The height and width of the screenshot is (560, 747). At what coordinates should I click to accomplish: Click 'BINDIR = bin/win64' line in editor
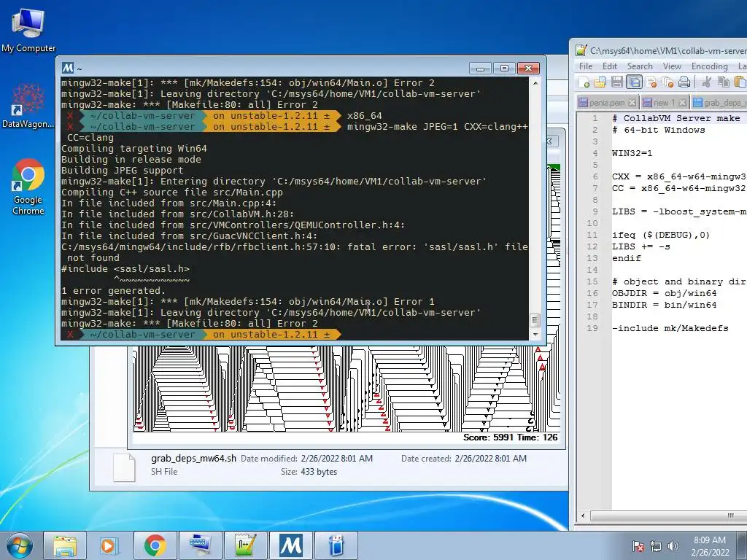[664, 305]
